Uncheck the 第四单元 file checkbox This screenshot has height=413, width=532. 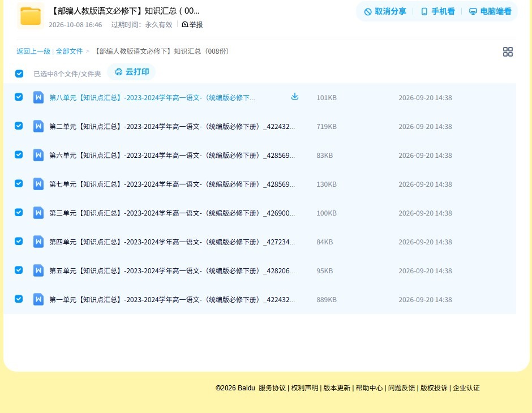[19, 241]
